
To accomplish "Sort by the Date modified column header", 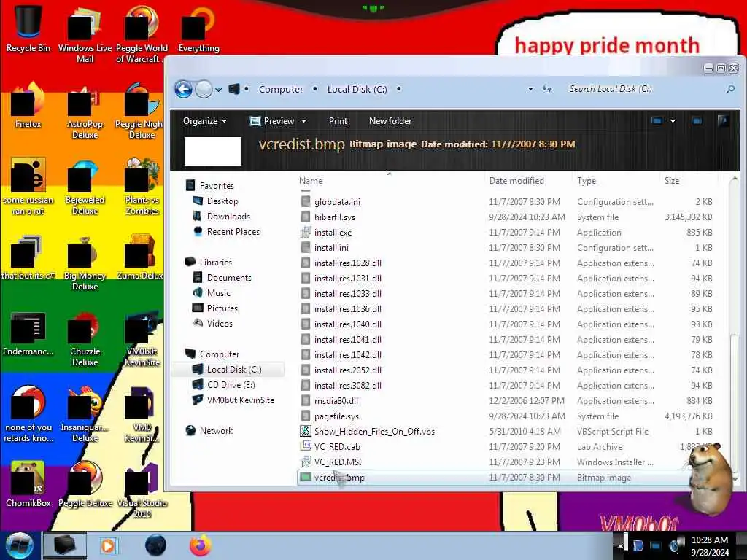I will (516, 181).
